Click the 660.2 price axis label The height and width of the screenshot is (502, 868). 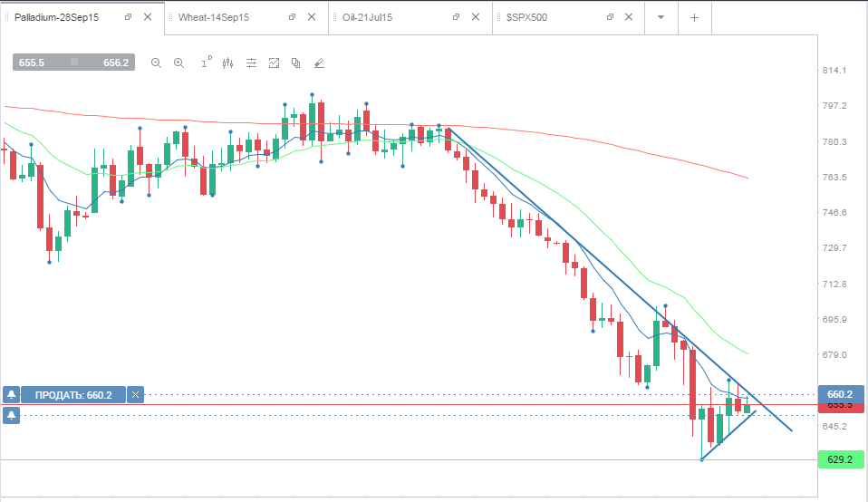coord(840,394)
